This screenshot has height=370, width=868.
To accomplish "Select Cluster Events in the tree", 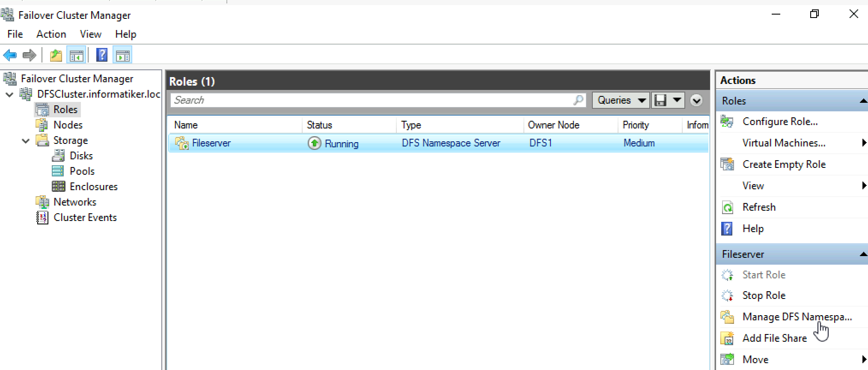I will (x=85, y=218).
